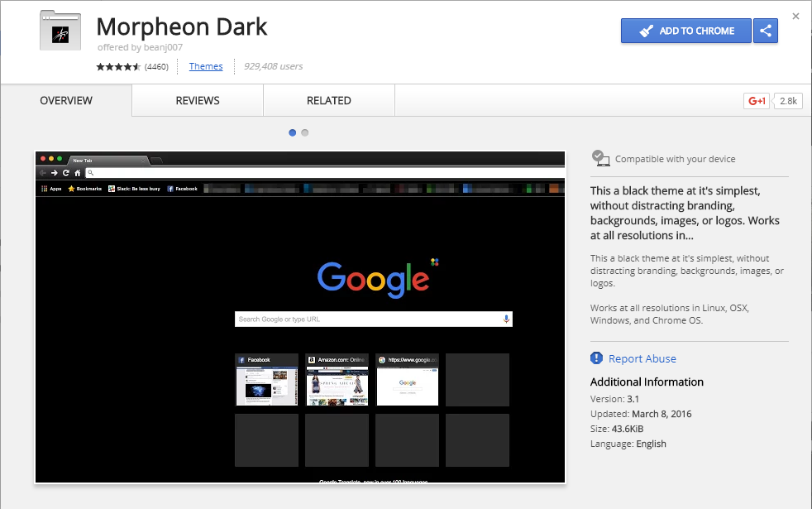The width and height of the screenshot is (812, 509).
Task: Click the 4460 ratings count
Action: [x=156, y=67]
